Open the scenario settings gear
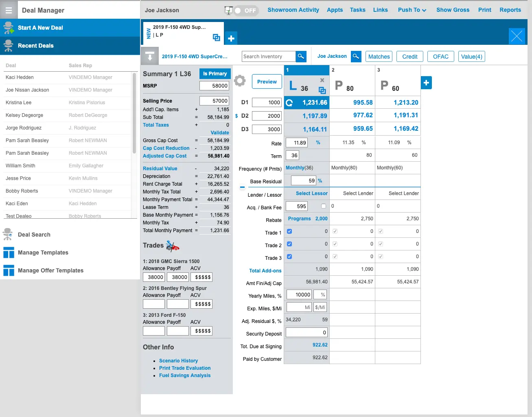Screen dimensions: 532x417 240,81
